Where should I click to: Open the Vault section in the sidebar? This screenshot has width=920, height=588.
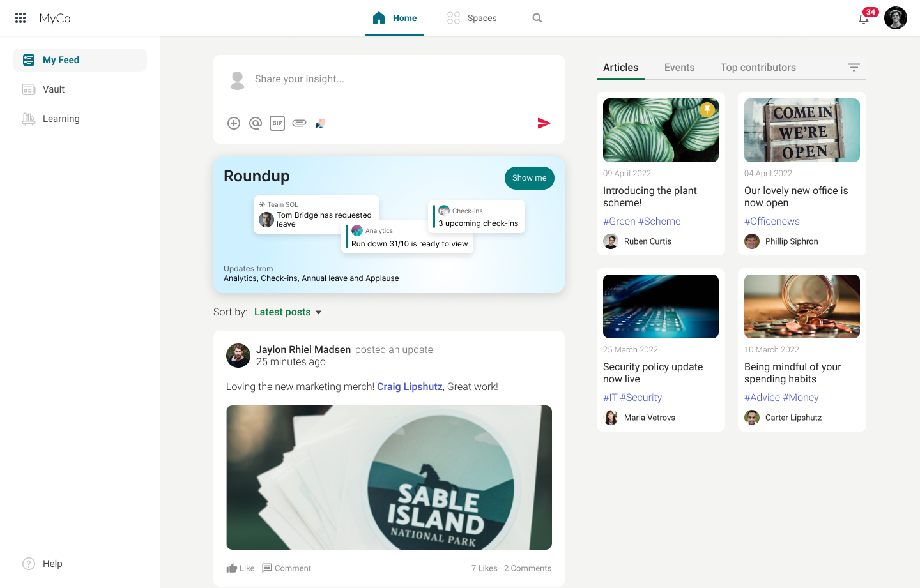coord(53,89)
